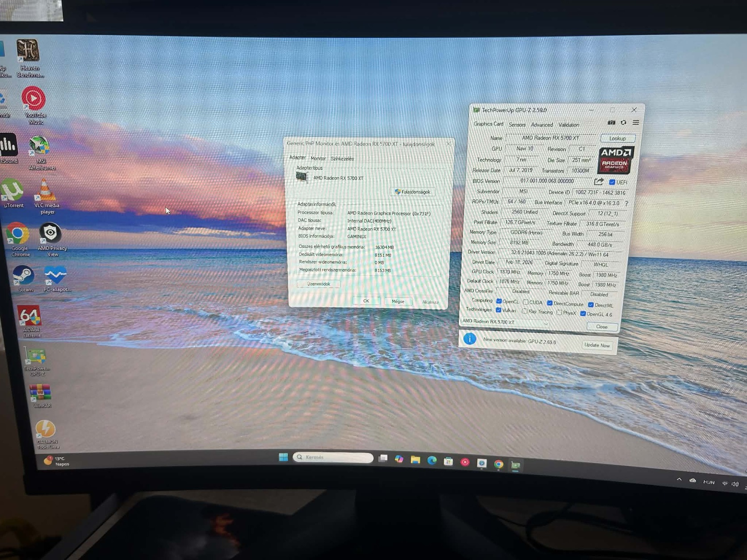The image size is (747, 560).
Task: Click the Close button in GPU-Z
Action: [x=602, y=326]
